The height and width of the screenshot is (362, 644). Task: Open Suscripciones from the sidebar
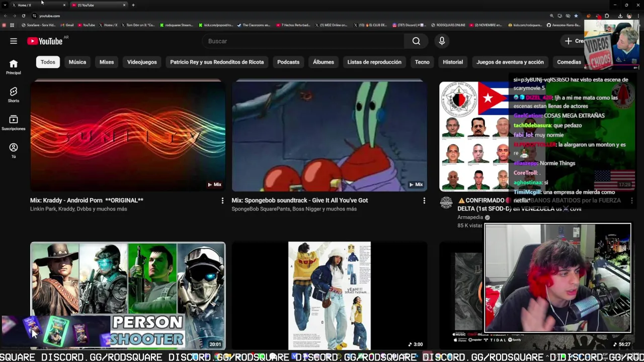14,123
